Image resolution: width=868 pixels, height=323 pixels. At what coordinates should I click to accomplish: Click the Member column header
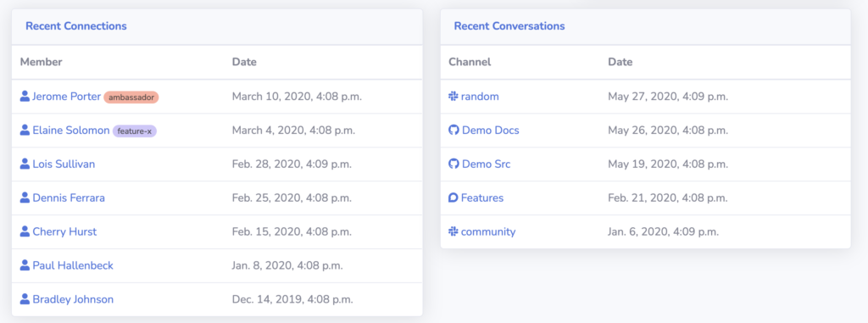tap(41, 62)
